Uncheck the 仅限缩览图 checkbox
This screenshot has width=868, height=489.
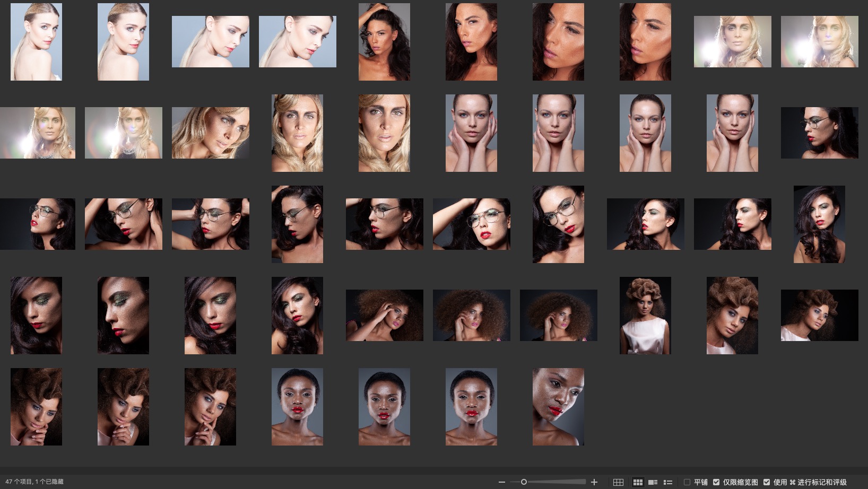coord(716,482)
